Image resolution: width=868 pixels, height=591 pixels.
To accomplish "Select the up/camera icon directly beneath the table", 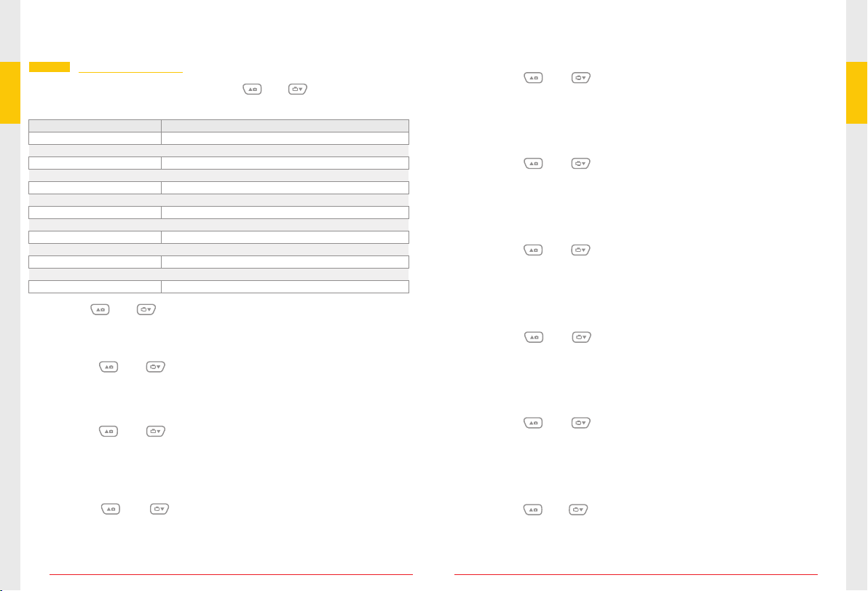I will tap(100, 309).
